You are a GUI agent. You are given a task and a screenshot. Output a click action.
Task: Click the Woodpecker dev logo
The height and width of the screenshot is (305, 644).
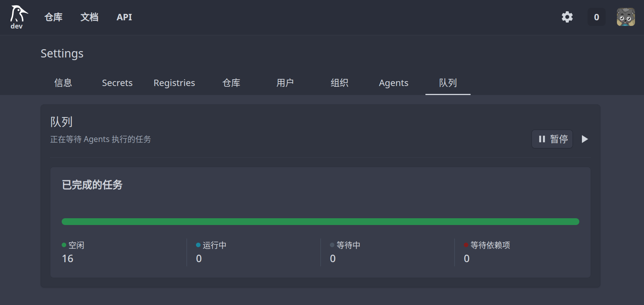(18, 17)
